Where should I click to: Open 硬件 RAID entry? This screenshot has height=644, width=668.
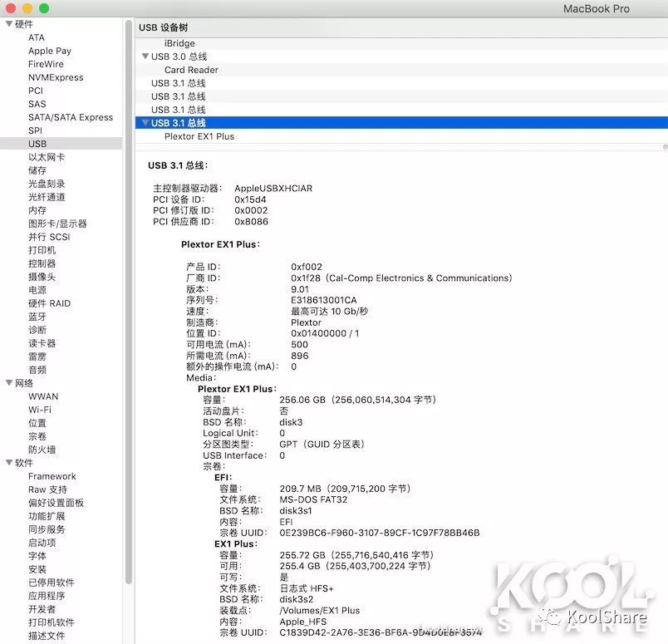(x=49, y=303)
